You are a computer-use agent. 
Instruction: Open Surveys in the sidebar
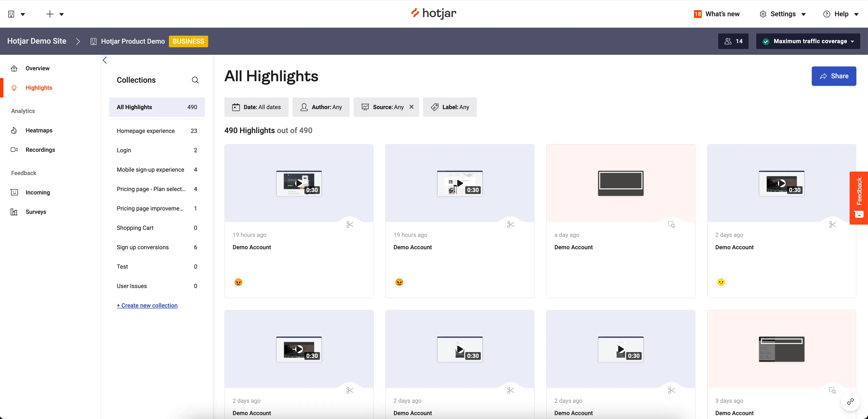tap(36, 212)
